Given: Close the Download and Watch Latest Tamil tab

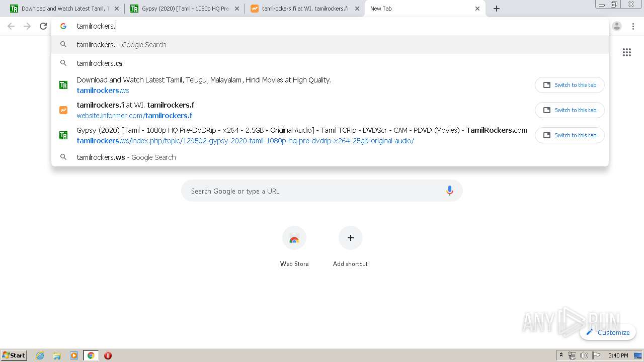Looking at the screenshot, I should pyautogui.click(x=117, y=9).
